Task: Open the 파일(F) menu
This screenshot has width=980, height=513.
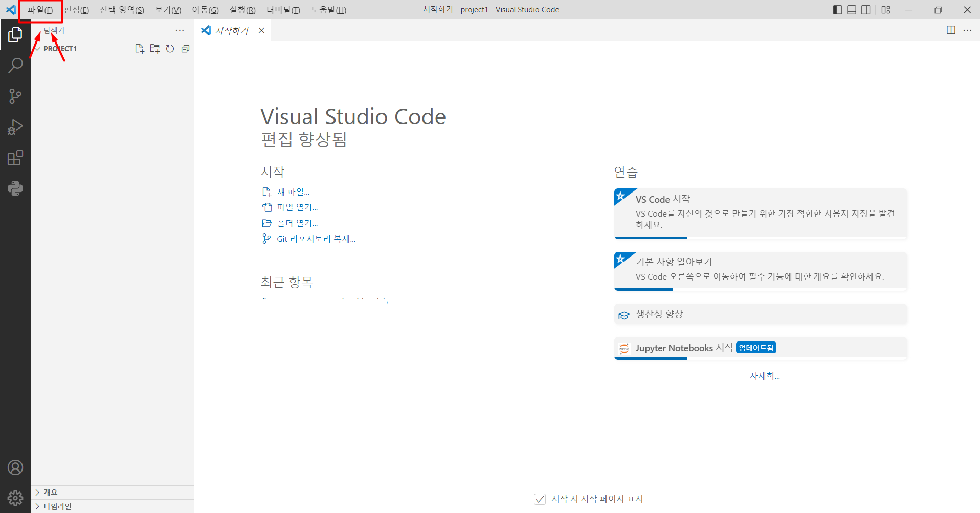Action: pos(40,10)
